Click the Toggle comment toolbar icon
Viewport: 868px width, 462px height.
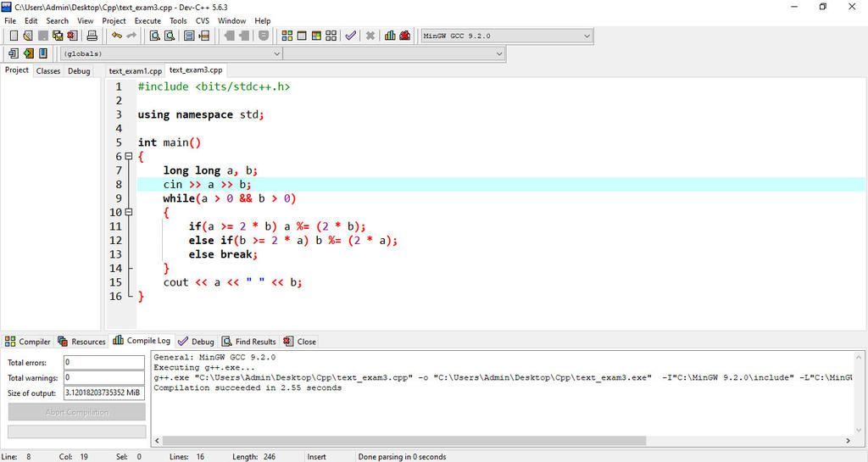tap(264, 36)
